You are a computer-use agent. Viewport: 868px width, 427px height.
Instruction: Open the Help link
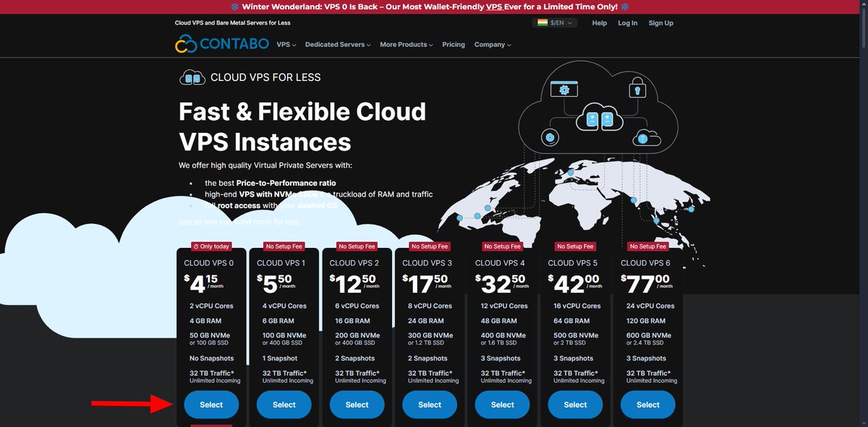coord(600,23)
